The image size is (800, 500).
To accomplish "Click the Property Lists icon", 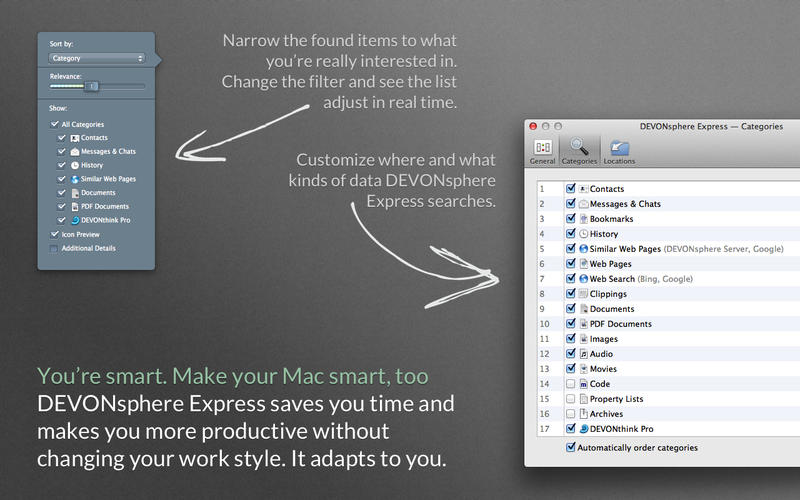I will click(584, 399).
